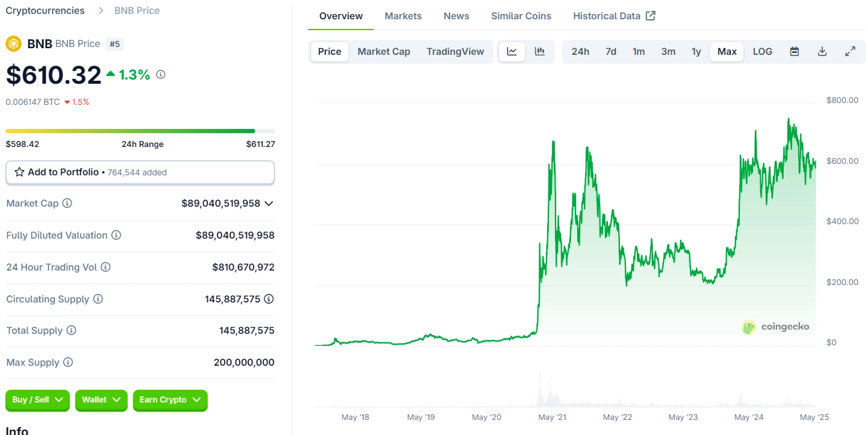Click the 0.006147 BTC value

coord(33,102)
